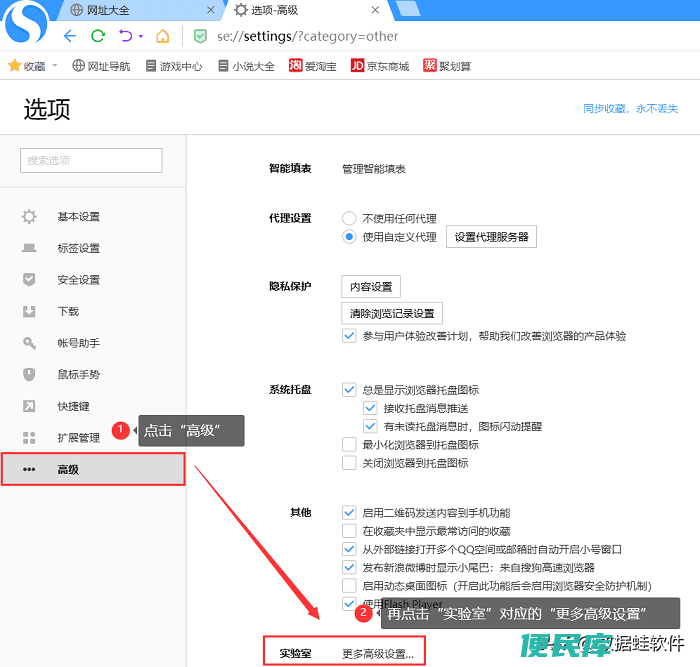Click the 聚划算 red 聚 icon
The width and height of the screenshot is (700, 667).
(429, 66)
